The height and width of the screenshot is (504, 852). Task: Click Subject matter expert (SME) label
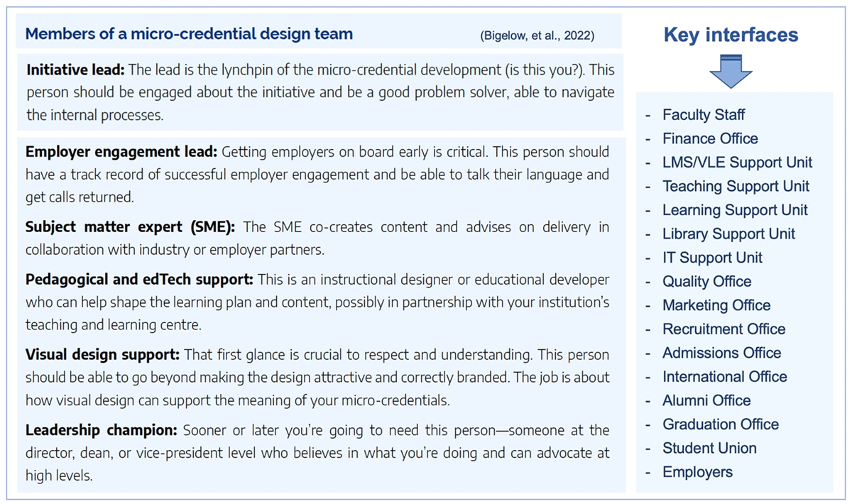click(133, 228)
